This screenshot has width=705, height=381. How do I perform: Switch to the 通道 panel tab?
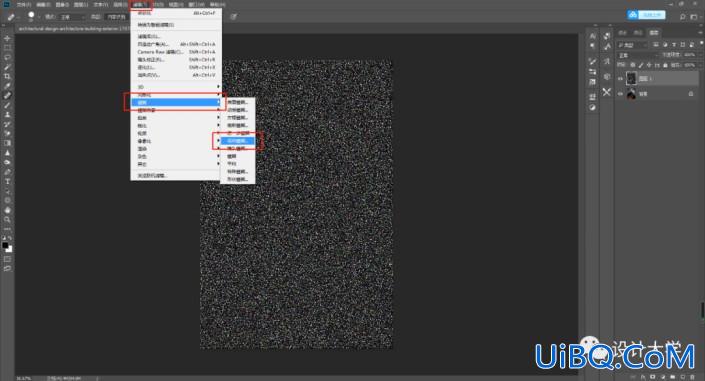[x=623, y=32]
